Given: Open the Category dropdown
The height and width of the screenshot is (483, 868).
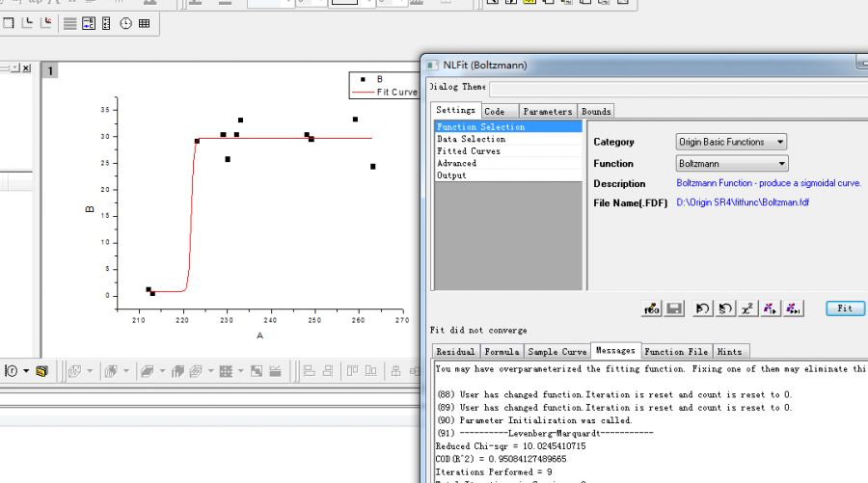Looking at the screenshot, I should click(x=731, y=142).
